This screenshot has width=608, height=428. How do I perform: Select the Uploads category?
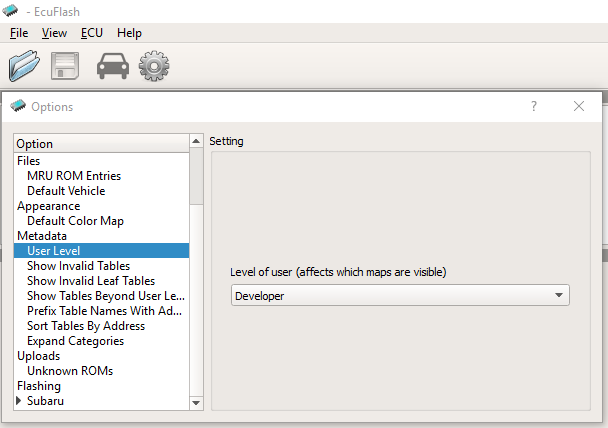[x=38, y=356]
